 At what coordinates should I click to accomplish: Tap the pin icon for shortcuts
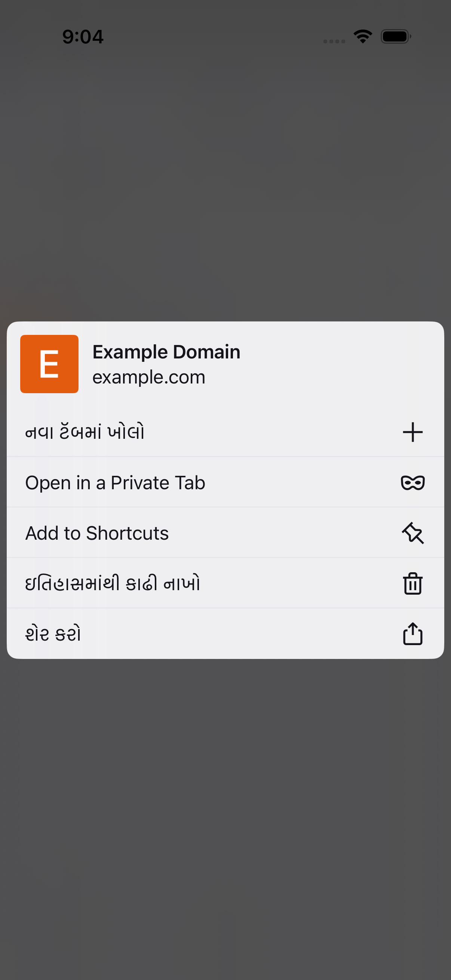pos(412,533)
